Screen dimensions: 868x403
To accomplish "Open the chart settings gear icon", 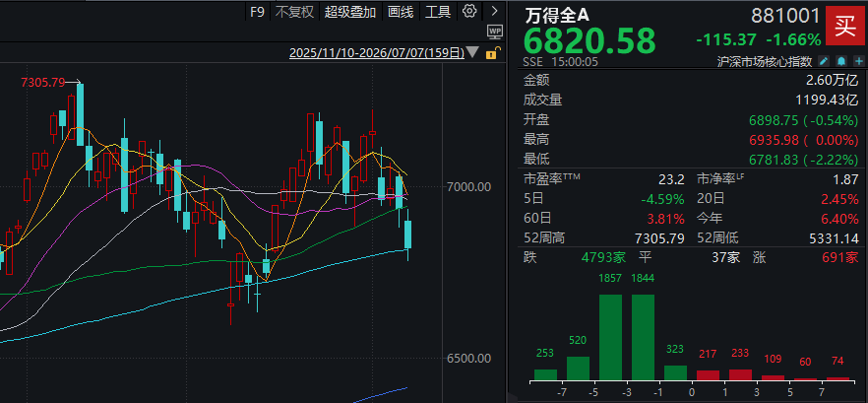I will click(x=469, y=11).
